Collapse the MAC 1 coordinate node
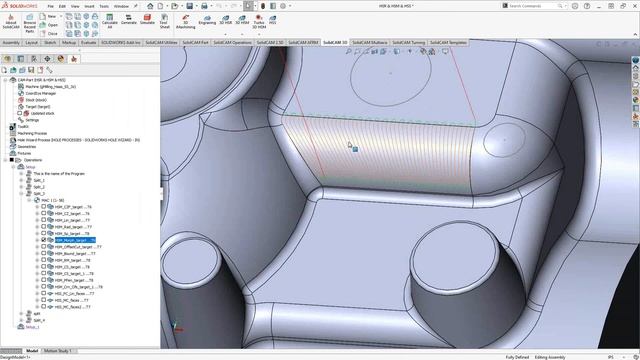Viewport: 640px width, 360px height. (29, 200)
